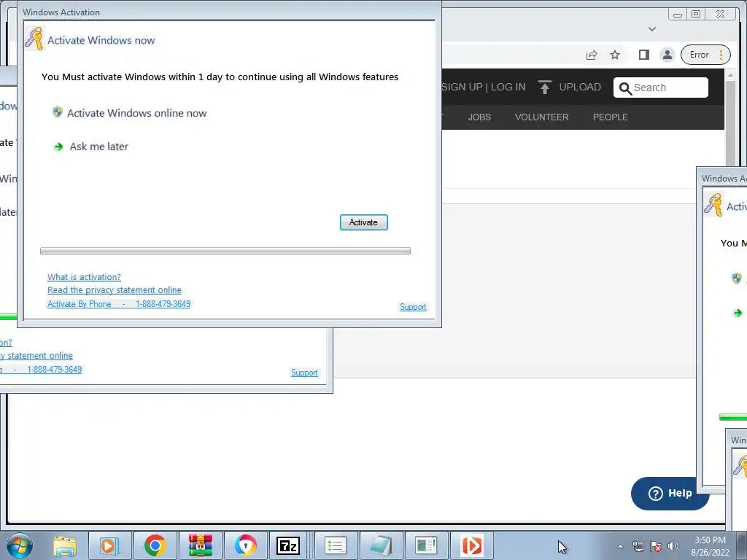Open the VOLUNTEER menu item

542,117
